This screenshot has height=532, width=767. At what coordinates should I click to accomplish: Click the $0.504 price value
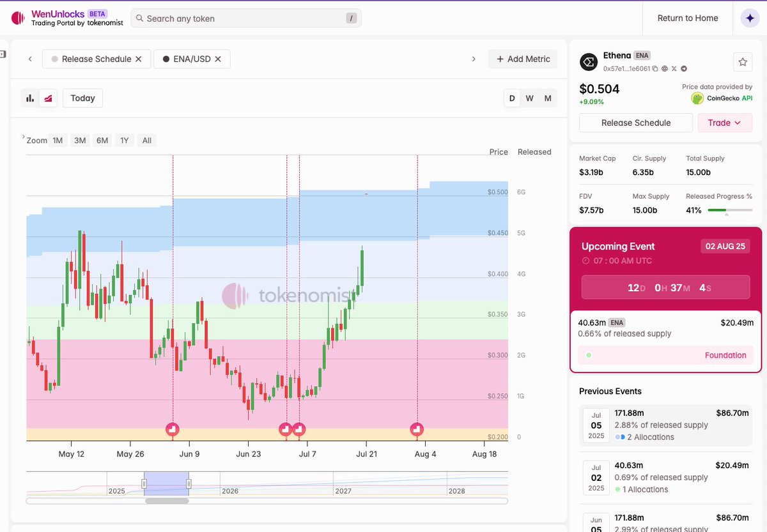pyautogui.click(x=599, y=89)
